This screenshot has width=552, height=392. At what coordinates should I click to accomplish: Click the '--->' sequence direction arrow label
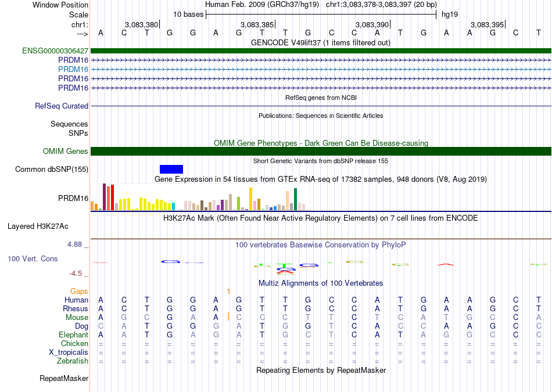point(83,34)
